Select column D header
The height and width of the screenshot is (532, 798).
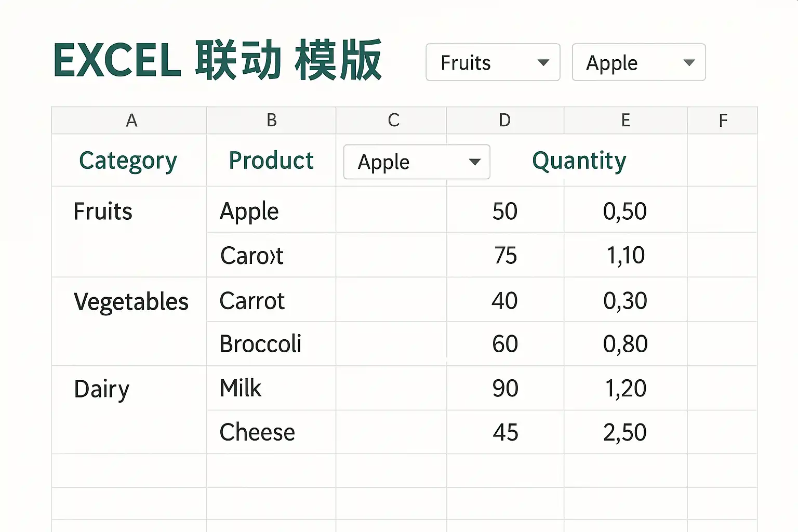click(506, 121)
